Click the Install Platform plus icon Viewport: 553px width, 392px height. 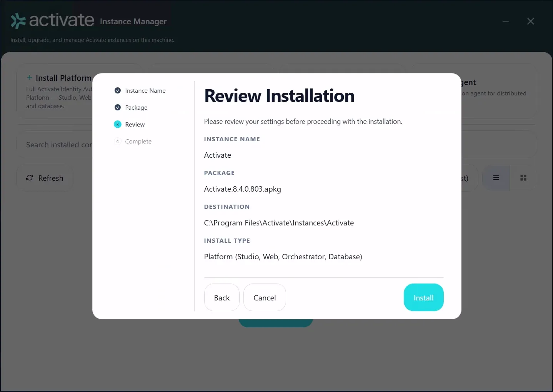[29, 78]
